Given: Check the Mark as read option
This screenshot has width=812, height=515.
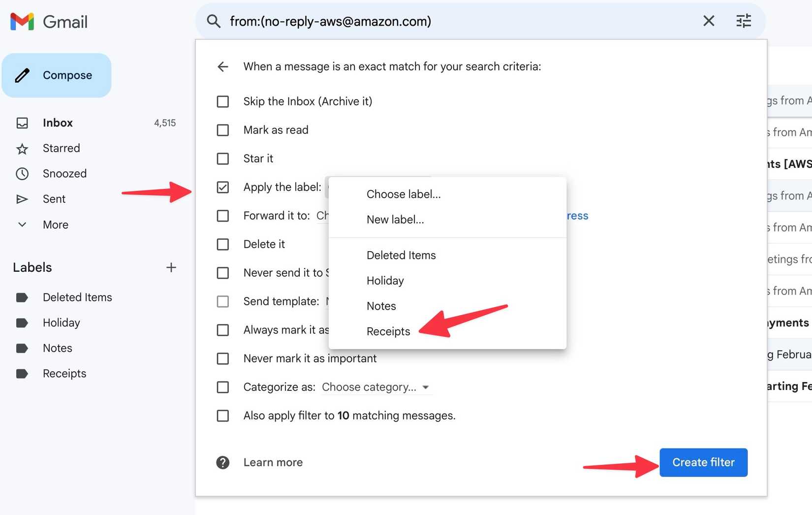Looking at the screenshot, I should [x=223, y=130].
